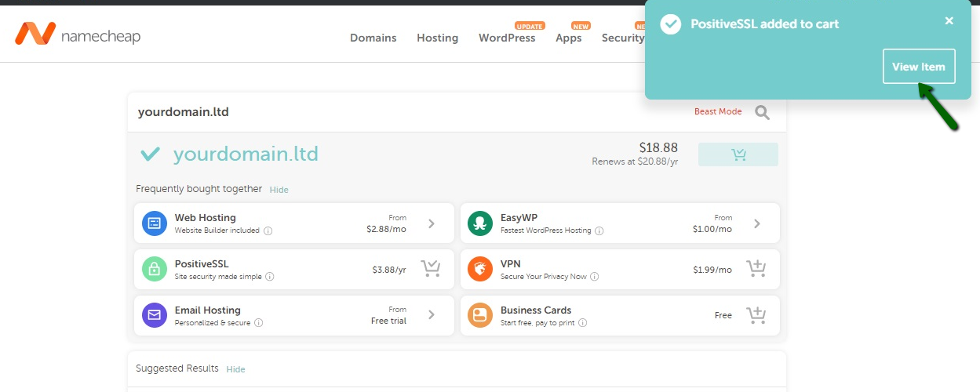Expand Web Hosting options chevron
The height and width of the screenshot is (392, 980).
(x=431, y=223)
